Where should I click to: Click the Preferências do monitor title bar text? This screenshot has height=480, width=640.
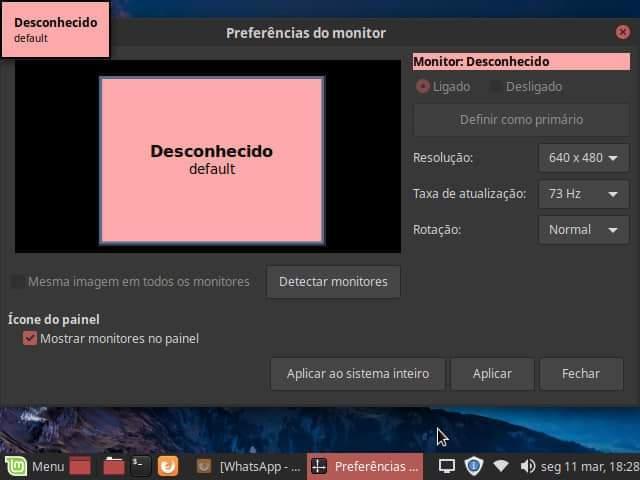(x=306, y=33)
